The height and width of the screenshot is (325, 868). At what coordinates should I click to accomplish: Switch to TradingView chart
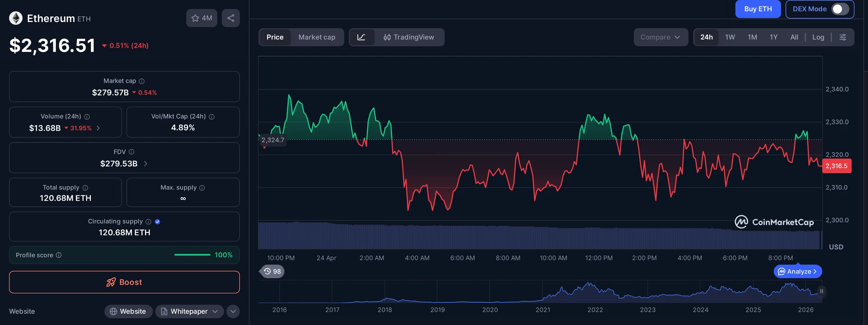pyautogui.click(x=409, y=37)
